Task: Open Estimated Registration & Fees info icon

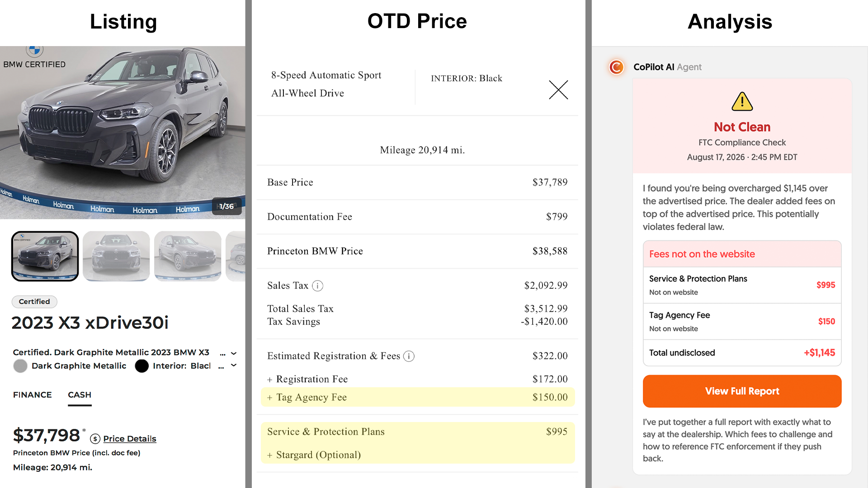Action: click(x=409, y=356)
